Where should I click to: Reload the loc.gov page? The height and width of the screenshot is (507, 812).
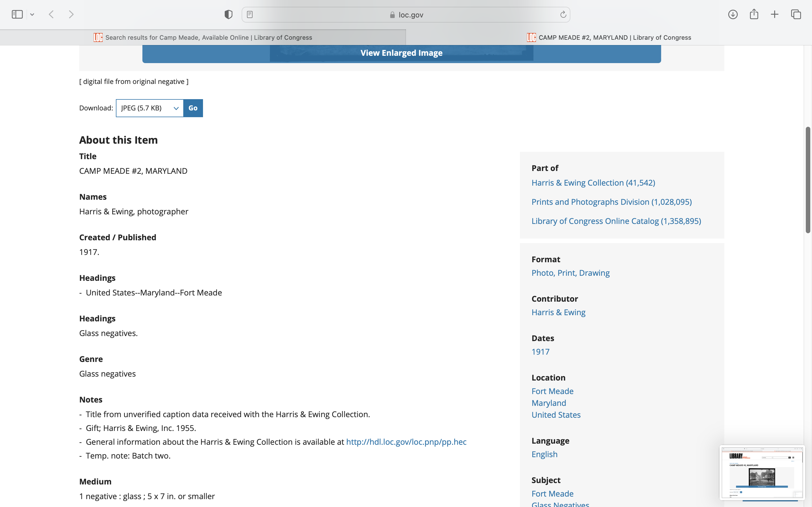click(x=563, y=14)
